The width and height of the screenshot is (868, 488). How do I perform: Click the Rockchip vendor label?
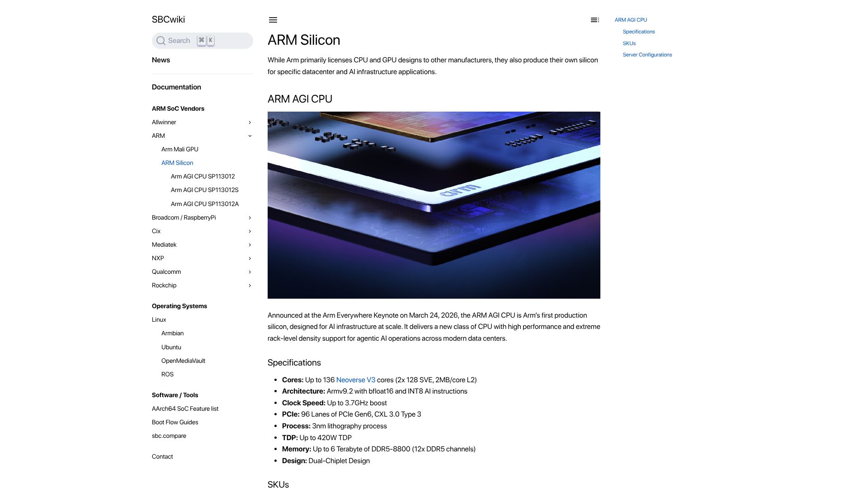click(164, 286)
